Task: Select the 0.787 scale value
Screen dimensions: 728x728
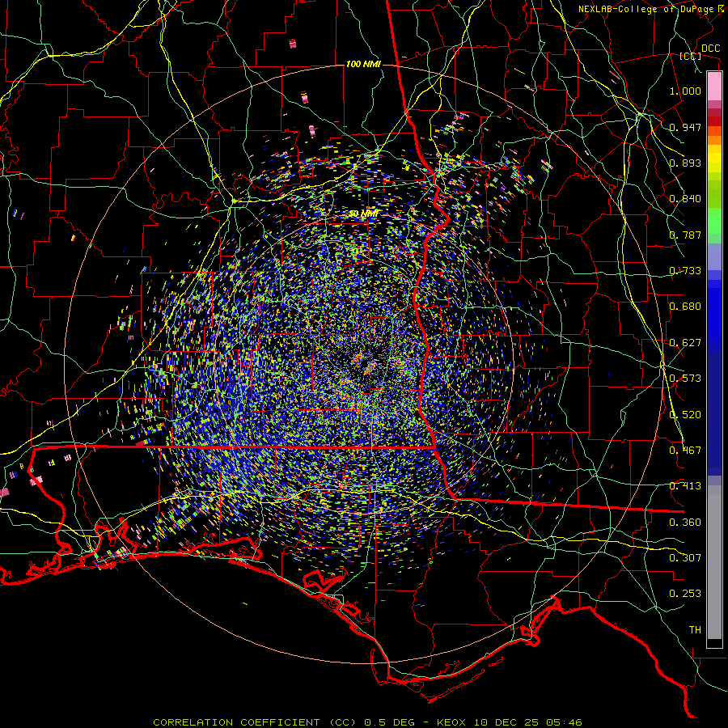Action: [x=685, y=235]
